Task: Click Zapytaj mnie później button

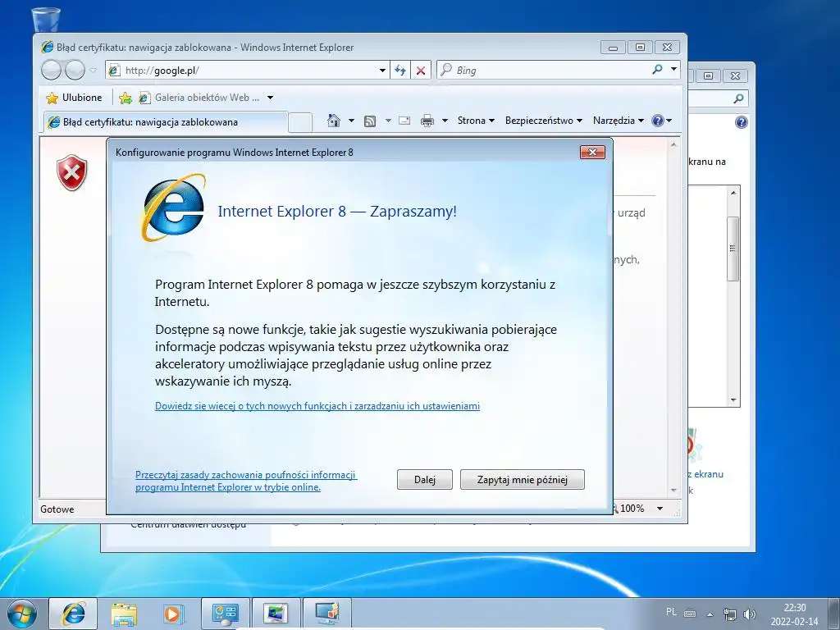Action: [523, 479]
